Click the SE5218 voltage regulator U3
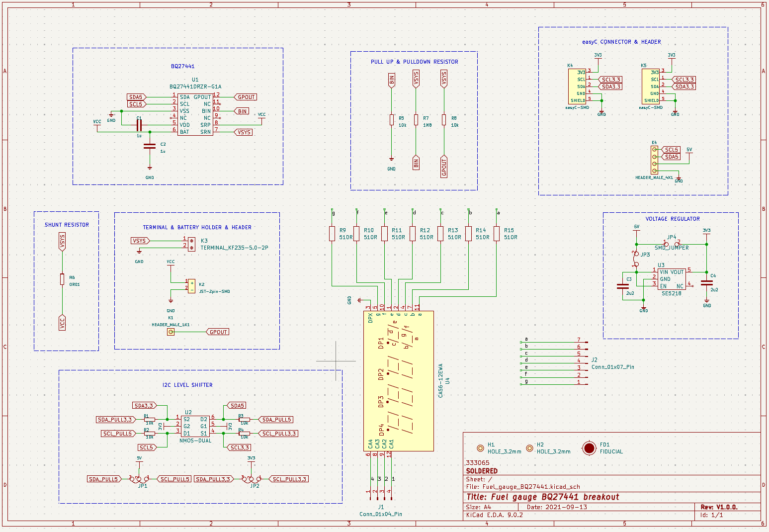 pyautogui.click(x=671, y=279)
